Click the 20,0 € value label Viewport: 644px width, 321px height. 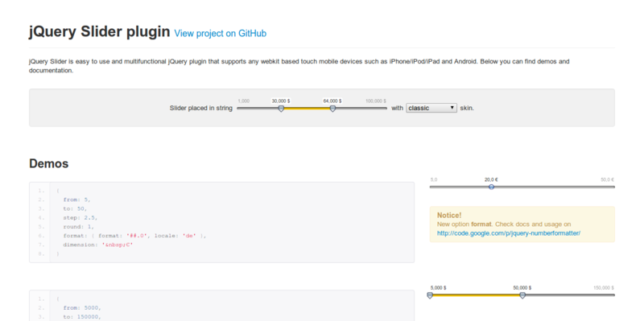pyautogui.click(x=491, y=179)
